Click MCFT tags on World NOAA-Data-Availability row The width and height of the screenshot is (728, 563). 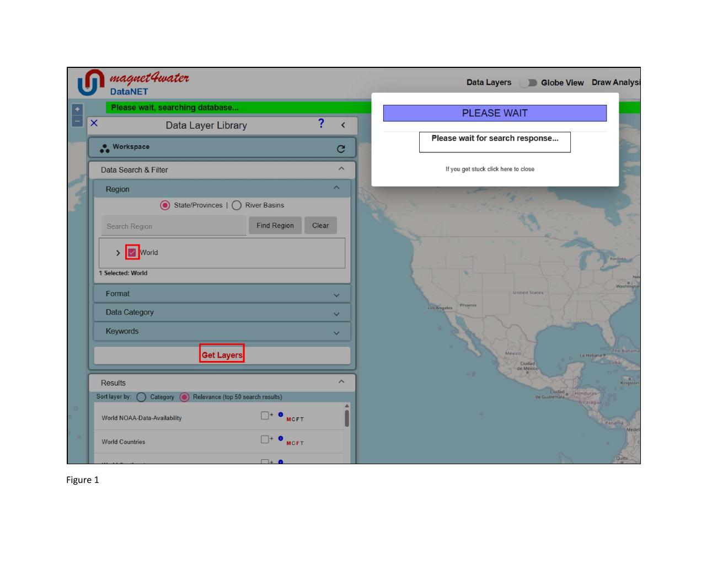coord(295,419)
